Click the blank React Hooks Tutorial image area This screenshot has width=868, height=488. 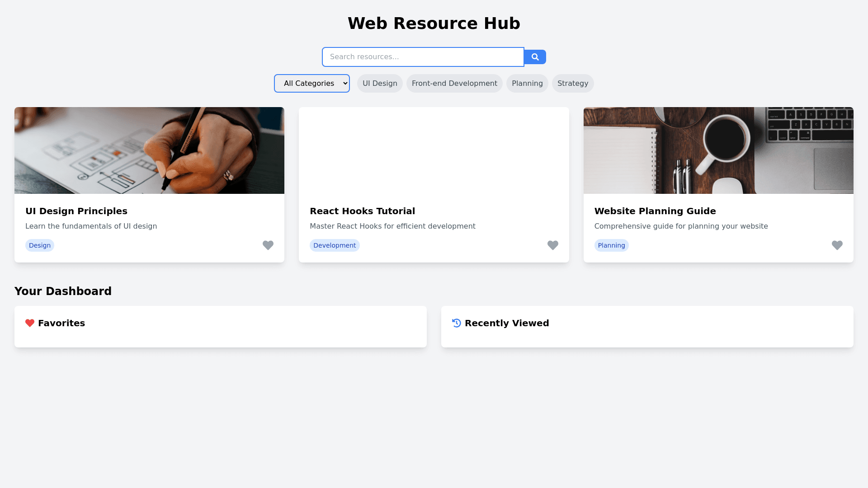[x=434, y=150]
